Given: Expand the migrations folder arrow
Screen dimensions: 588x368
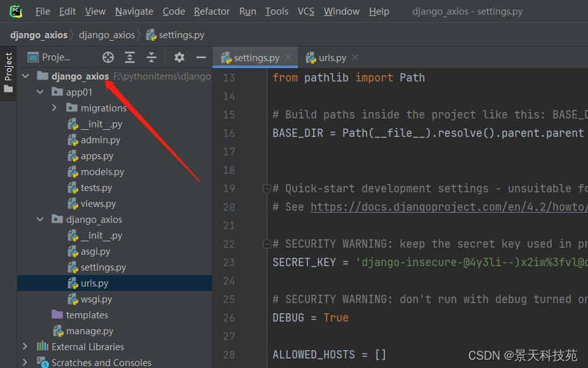Looking at the screenshot, I should pyautogui.click(x=54, y=108).
